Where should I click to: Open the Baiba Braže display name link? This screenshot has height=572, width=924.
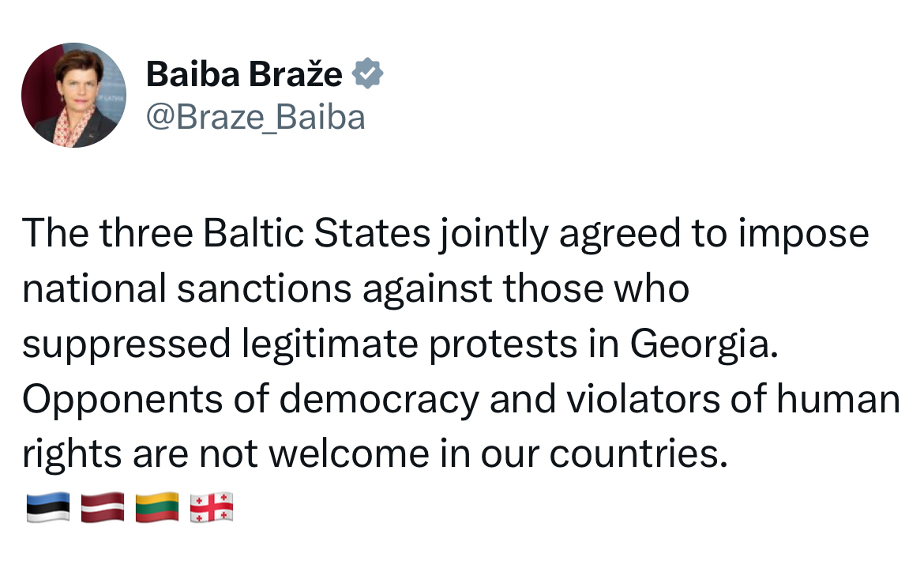click(244, 75)
